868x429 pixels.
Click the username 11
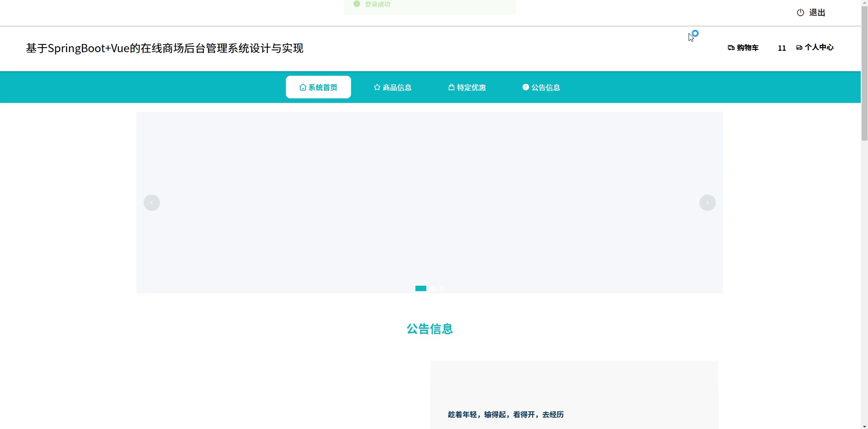[782, 48]
